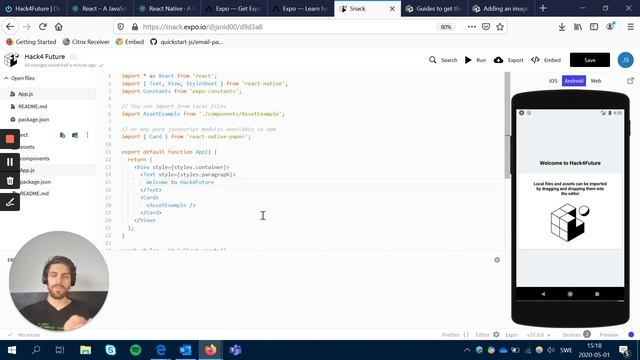The height and width of the screenshot is (360, 640).
Task: Collapse the Open files section
Action: click(20, 78)
